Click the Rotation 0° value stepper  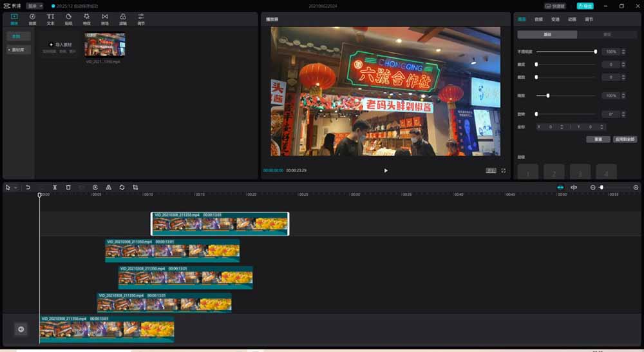[623, 114]
